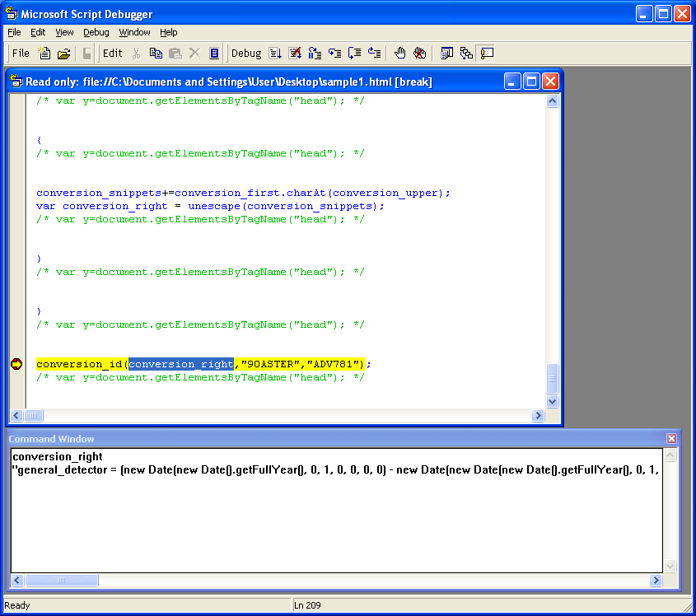Show the Call Stack window

pos(466,54)
